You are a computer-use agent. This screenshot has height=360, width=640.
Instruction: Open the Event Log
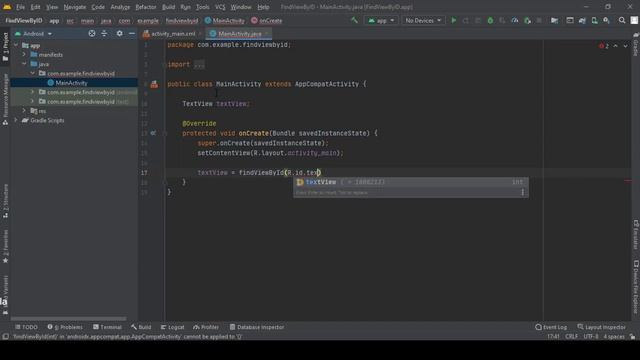click(x=551, y=327)
